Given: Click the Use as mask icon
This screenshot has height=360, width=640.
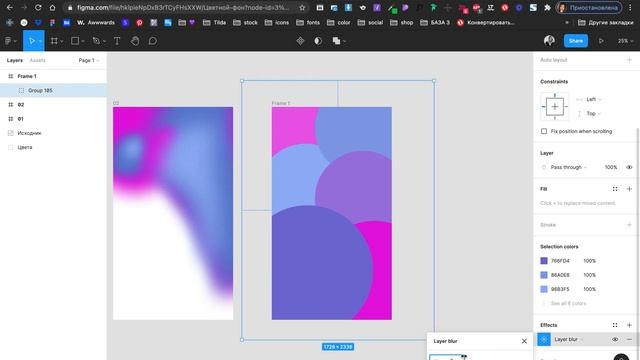Looking at the screenshot, I should [x=318, y=41].
